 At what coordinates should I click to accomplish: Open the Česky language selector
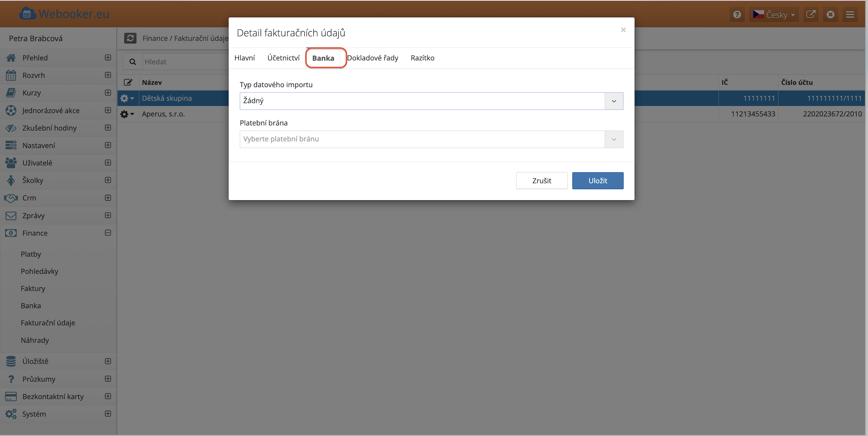click(x=774, y=15)
